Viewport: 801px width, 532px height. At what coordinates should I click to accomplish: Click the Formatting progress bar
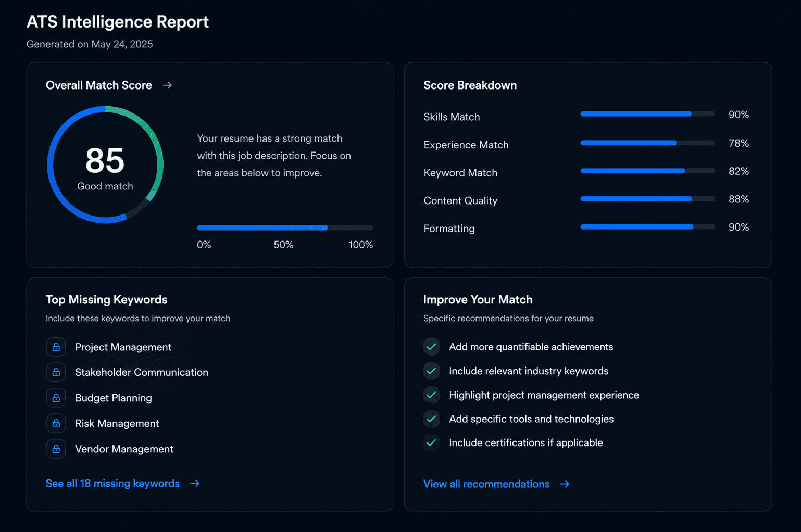coord(647,227)
